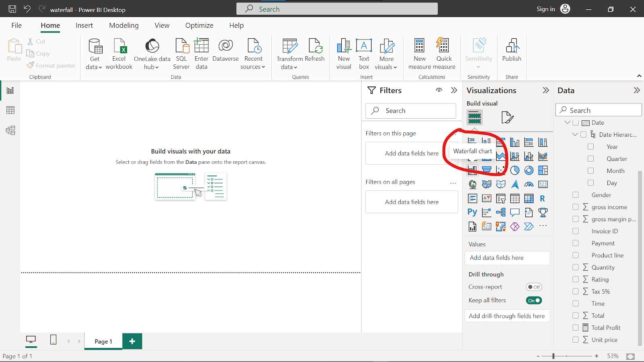Tick the Product line field checkbox
644x362 pixels.
[576, 255]
